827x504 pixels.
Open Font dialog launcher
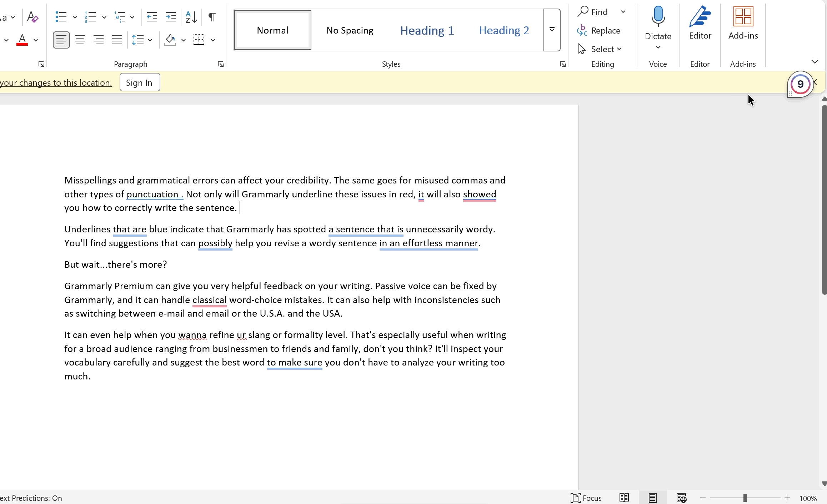[x=41, y=64]
